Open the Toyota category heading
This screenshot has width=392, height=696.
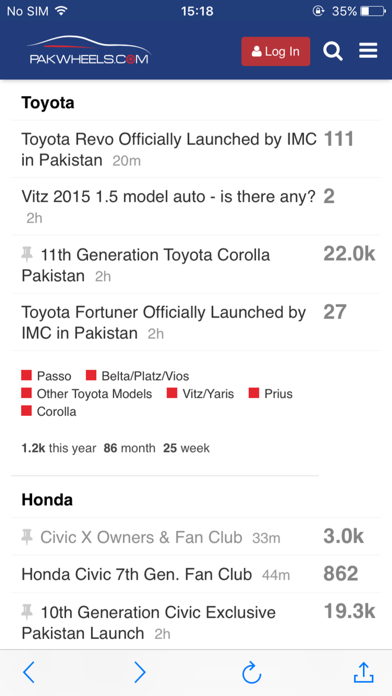48,103
